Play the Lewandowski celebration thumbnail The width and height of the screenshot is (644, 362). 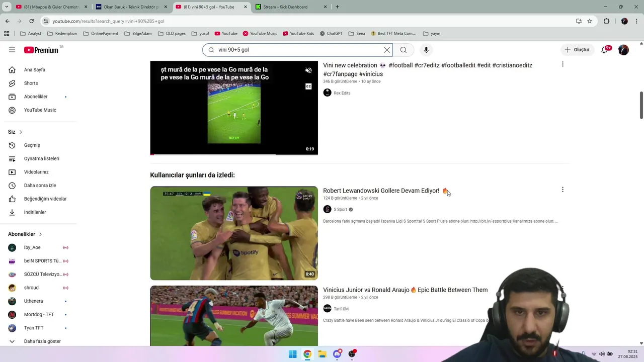tap(234, 233)
